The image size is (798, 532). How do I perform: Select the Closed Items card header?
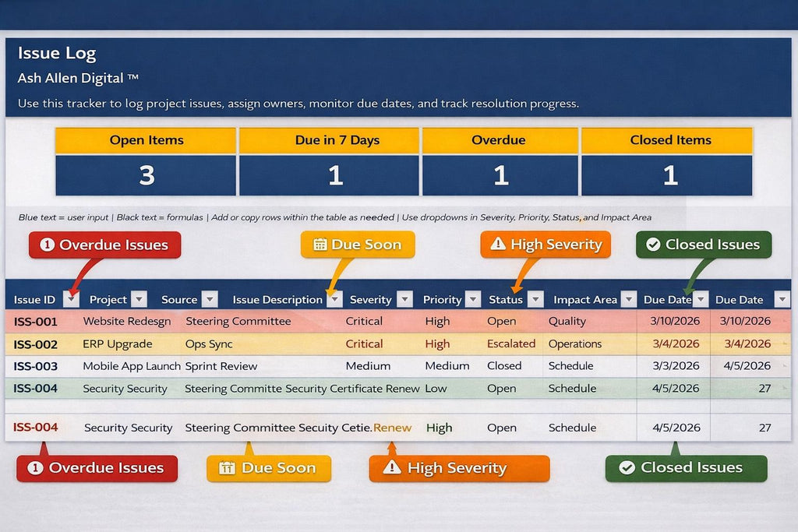coord(667,140)
